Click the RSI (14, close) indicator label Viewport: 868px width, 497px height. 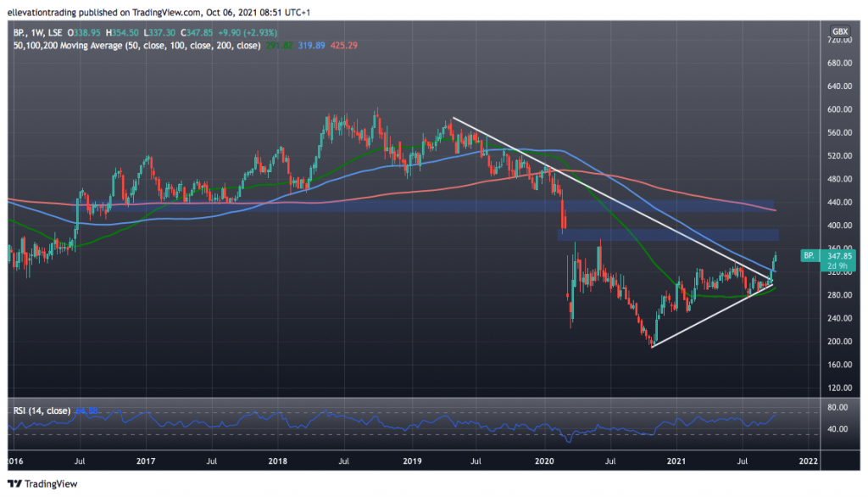pos(42,410)
